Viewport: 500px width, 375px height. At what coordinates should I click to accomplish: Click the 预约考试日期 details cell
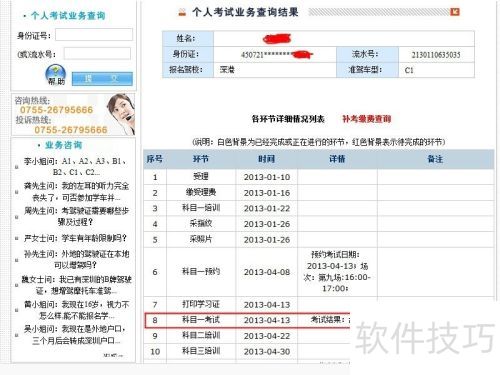336,271
